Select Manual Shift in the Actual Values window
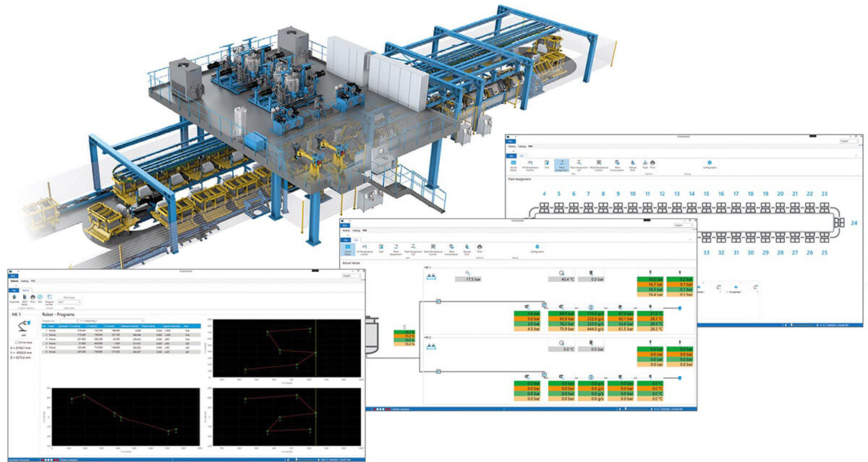The width and height of the screenshot is (868, 462). (467, 247)
